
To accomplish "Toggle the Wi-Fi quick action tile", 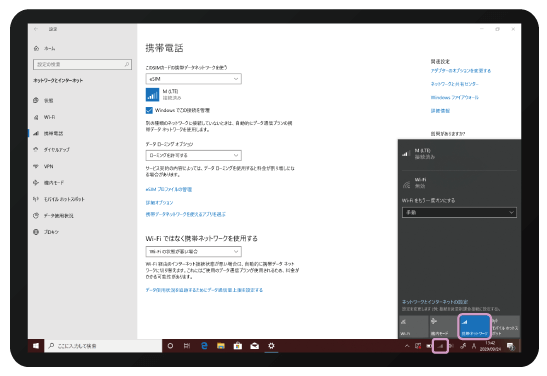I will point(414,326).
